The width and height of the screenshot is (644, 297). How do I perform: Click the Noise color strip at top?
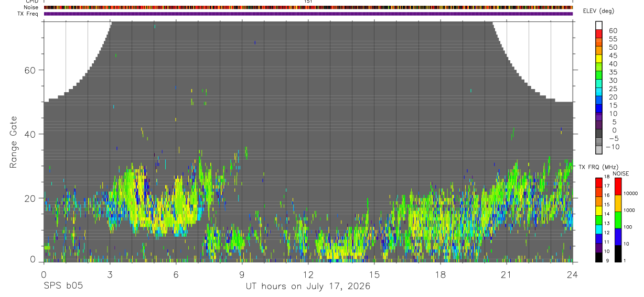[x=308, y=7]
